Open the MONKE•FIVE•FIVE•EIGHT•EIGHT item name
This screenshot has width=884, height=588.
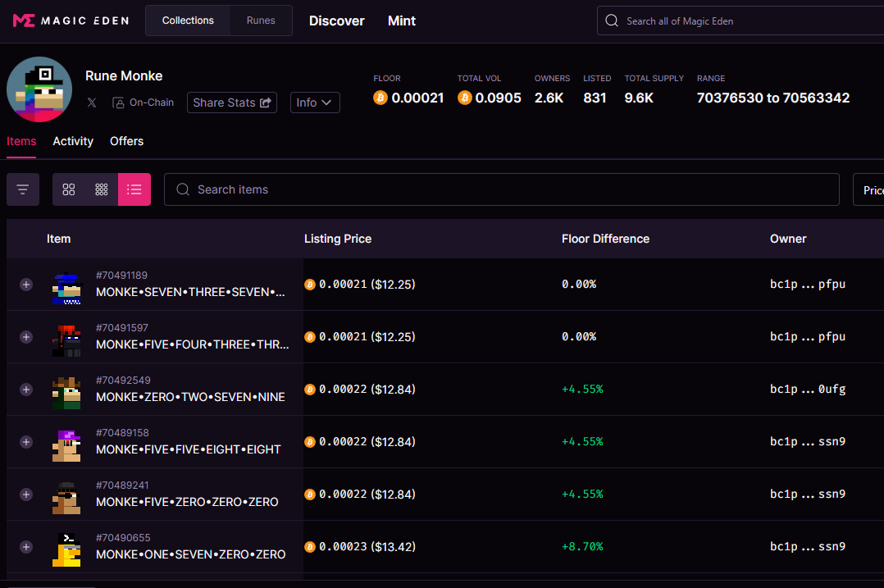[189, 449]
